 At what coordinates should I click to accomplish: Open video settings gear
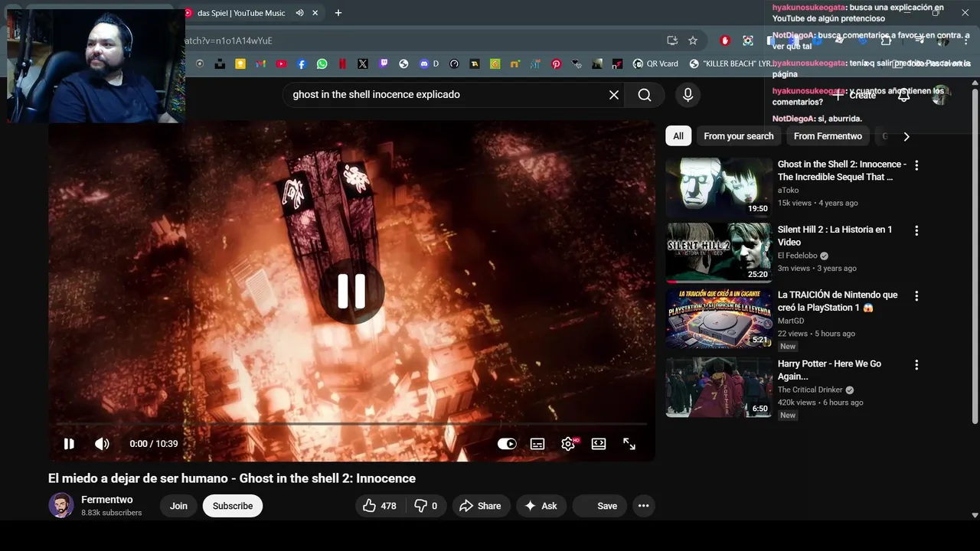pos(568,444)
